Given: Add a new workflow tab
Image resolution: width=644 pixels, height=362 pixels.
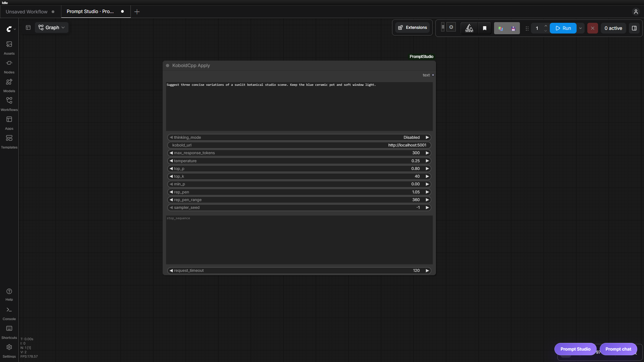Looking at the screenshot, I should (x=137, y=12).
